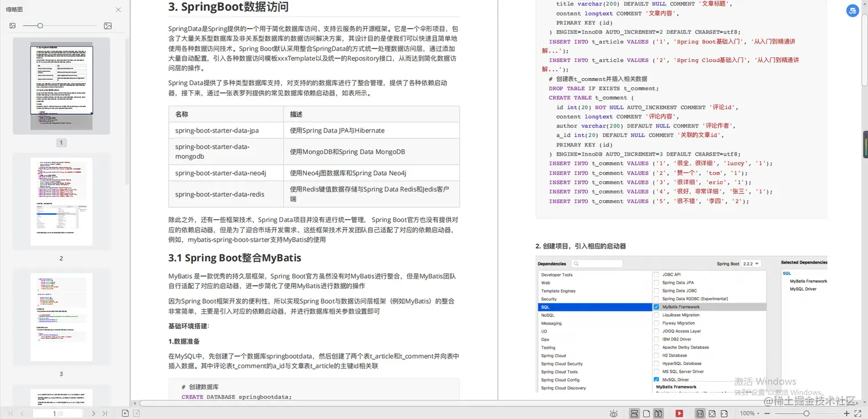Screen dimensions: 868x419
Task: Enable continuous scrolling layout
Action: 634,413
